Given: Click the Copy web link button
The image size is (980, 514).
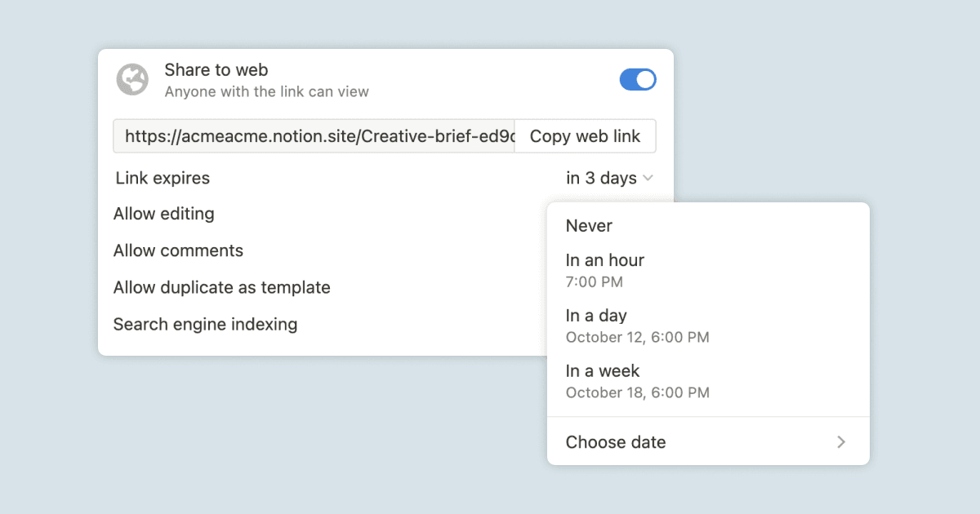Looking at the screenshot, I should (585, 135).
